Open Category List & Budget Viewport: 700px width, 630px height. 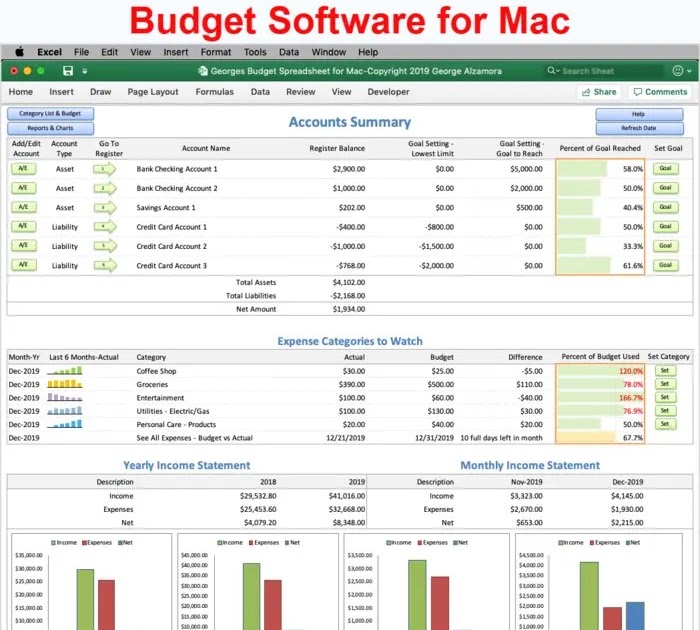[x=50, y=114]
